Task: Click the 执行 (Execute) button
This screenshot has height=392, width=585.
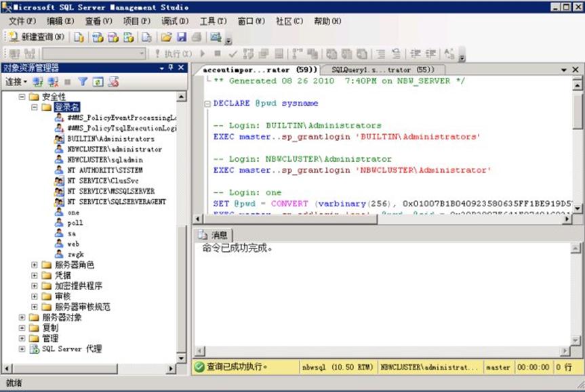Action: pyautogui.click(x=174, y=53)
